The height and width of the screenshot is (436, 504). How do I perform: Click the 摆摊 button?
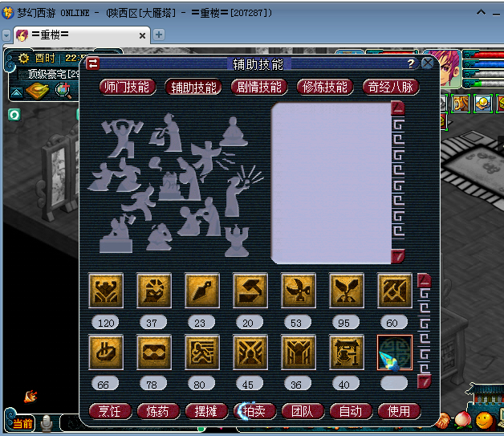point(206,411)
